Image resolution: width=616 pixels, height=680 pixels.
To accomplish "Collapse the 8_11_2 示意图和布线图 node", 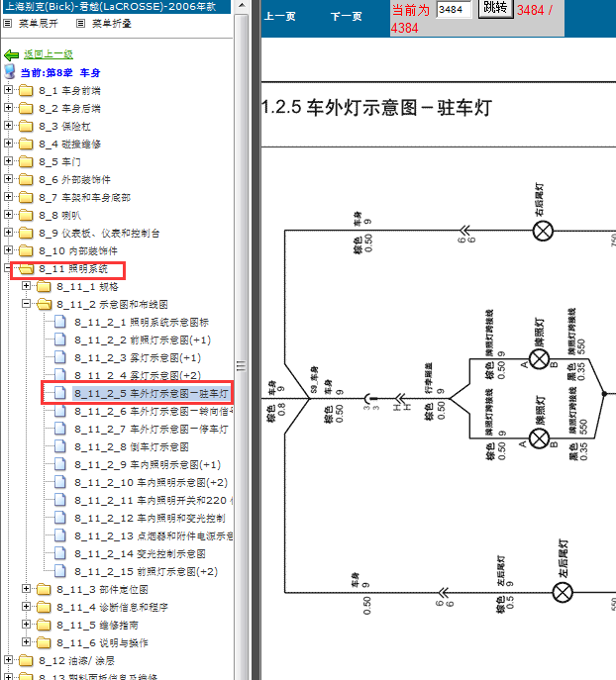I will coord(26,304).
